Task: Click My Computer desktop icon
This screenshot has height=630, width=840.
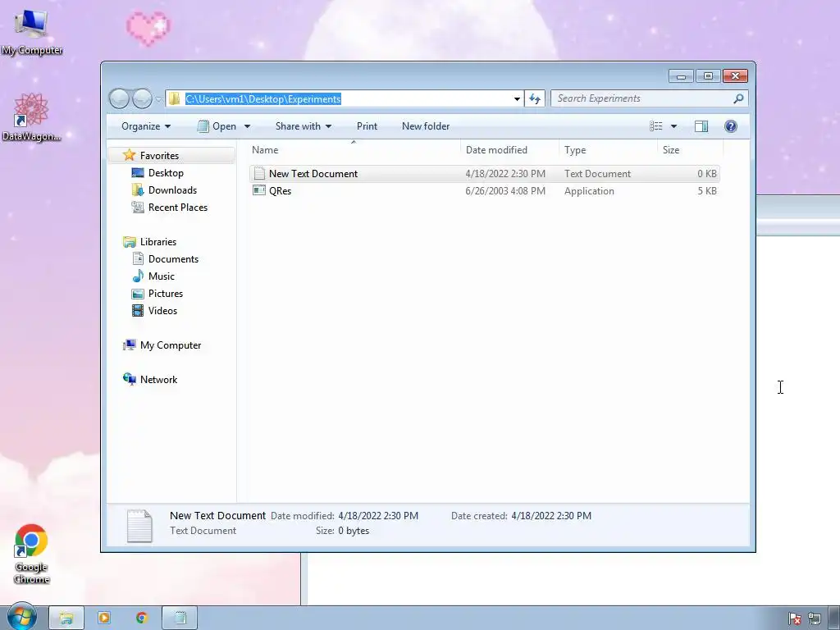Action: tap(32, 33)
